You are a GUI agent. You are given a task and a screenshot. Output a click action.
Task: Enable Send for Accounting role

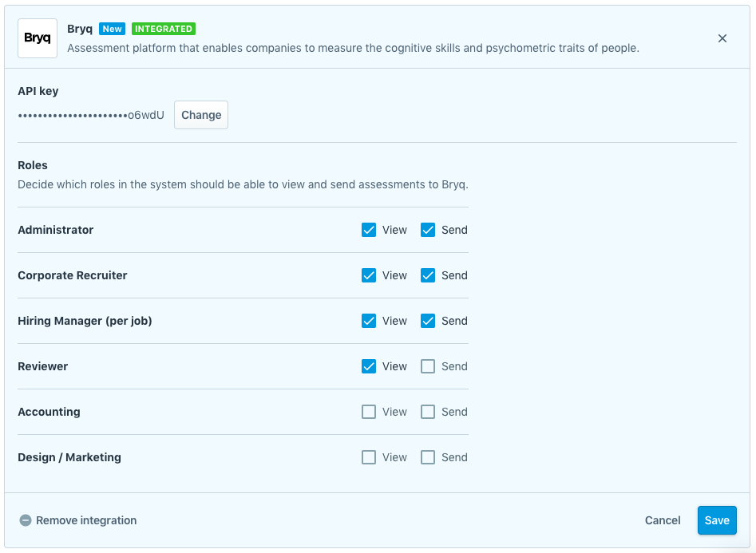click(x=428, y=412)
